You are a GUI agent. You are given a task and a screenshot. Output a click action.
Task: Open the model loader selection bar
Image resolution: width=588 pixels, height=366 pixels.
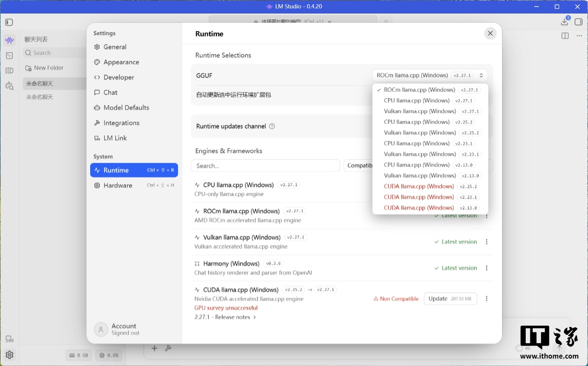coord(293,21)
